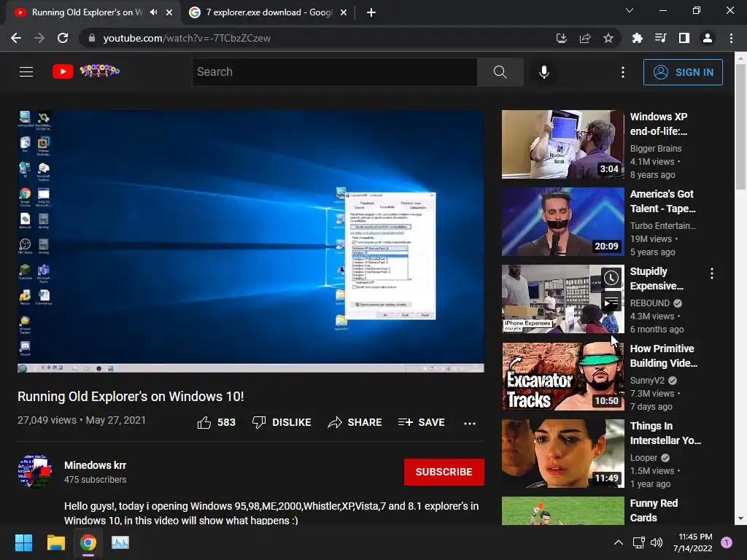The width and height of the screenshot is (747, 560).
Task: Open options menu for Stupidly Expensive video
Action: coord(712,273)
